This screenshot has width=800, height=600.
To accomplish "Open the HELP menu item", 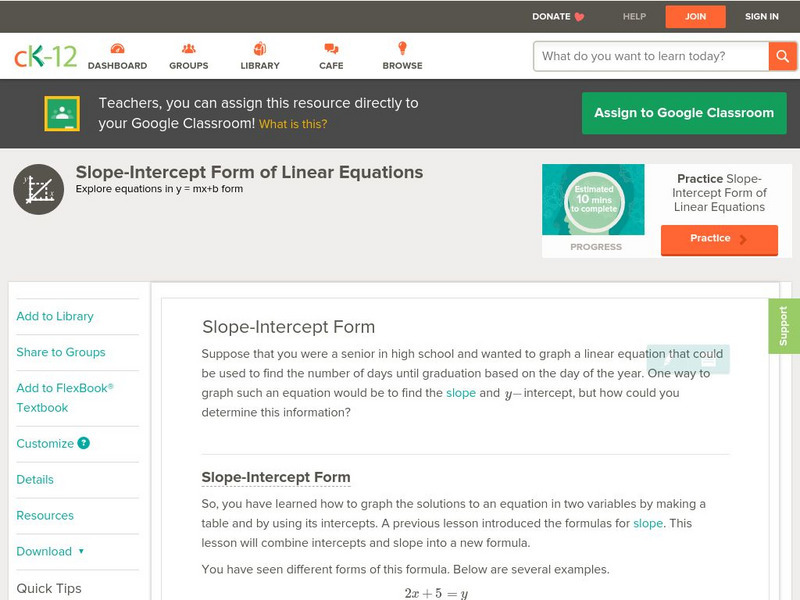I will coord(634,17).
